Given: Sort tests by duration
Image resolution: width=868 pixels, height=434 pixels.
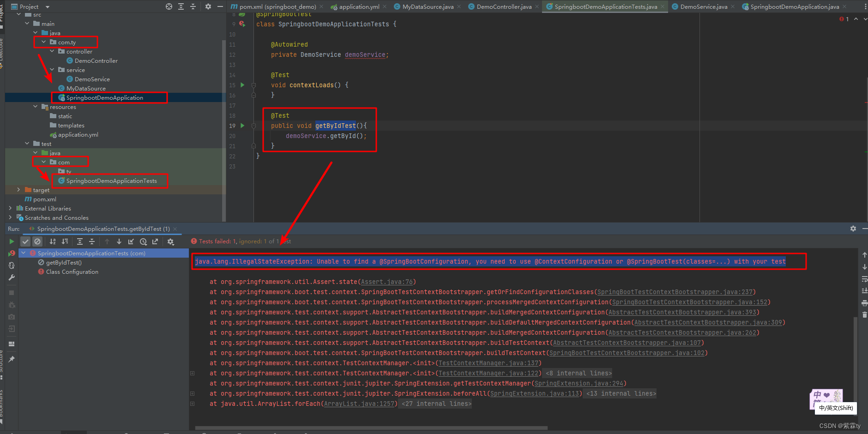Looking at the screenshot, I should 65,241.
